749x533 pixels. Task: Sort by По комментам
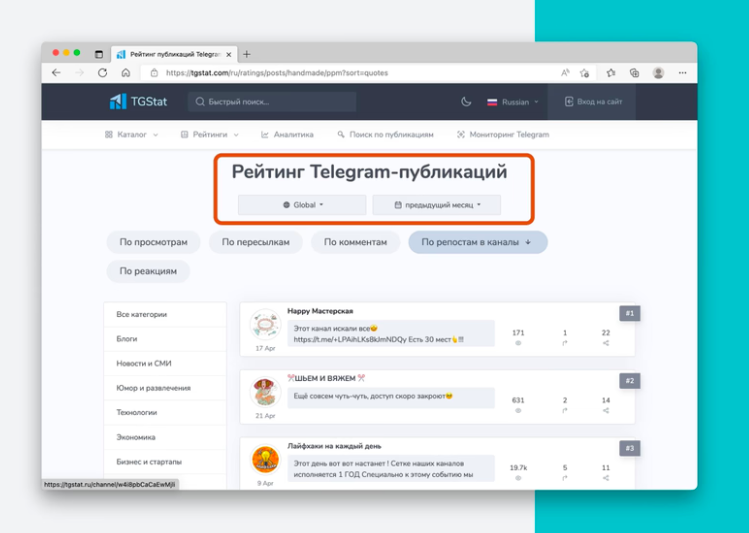coord(355,242)
